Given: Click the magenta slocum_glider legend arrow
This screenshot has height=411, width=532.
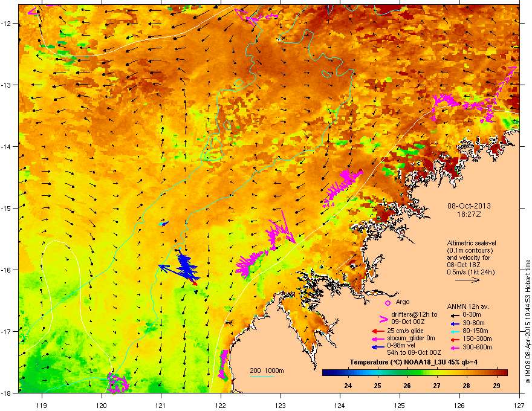Looking at the screenshot, I should (378, 338).
